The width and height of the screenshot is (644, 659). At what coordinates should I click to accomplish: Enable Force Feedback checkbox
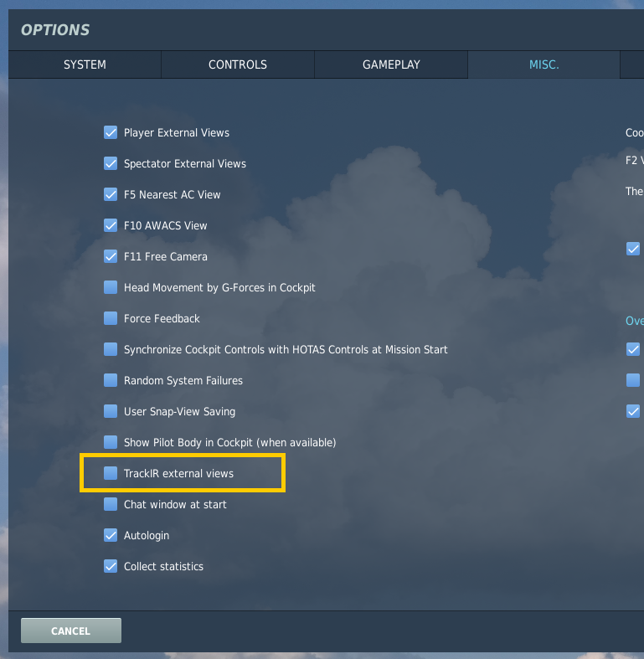click(x=111, y=318)
